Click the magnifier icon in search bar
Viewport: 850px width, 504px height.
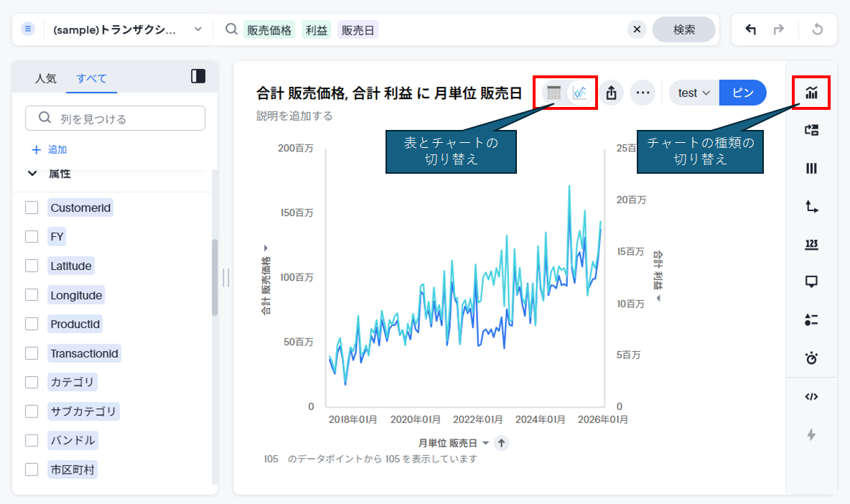click(x=231, y=29)
